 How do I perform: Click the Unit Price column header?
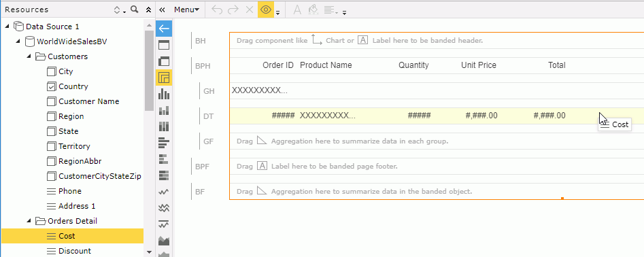point(479,65)
